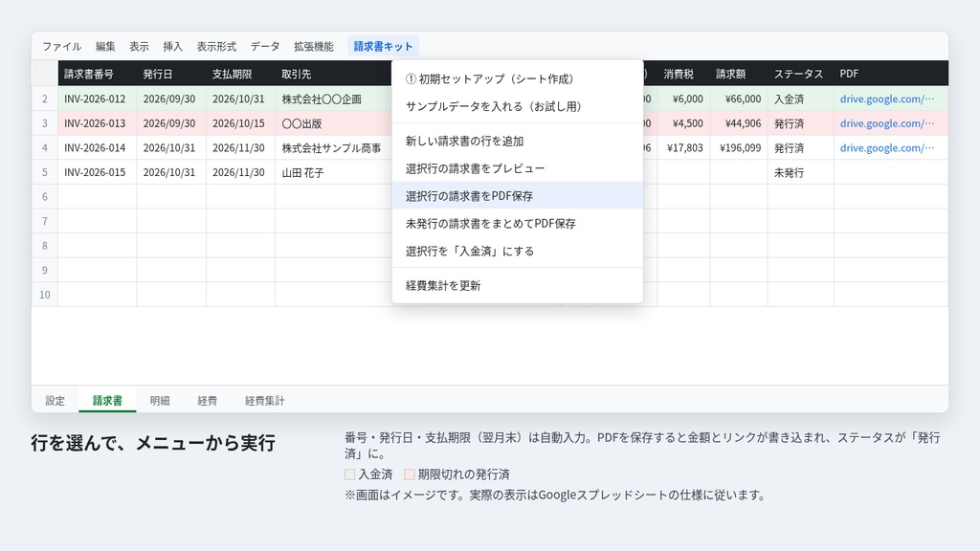Select 請求額 cell ¥44,906
Image resolution: width=980 pixels, height=551 pixels.
coord(739,123)
